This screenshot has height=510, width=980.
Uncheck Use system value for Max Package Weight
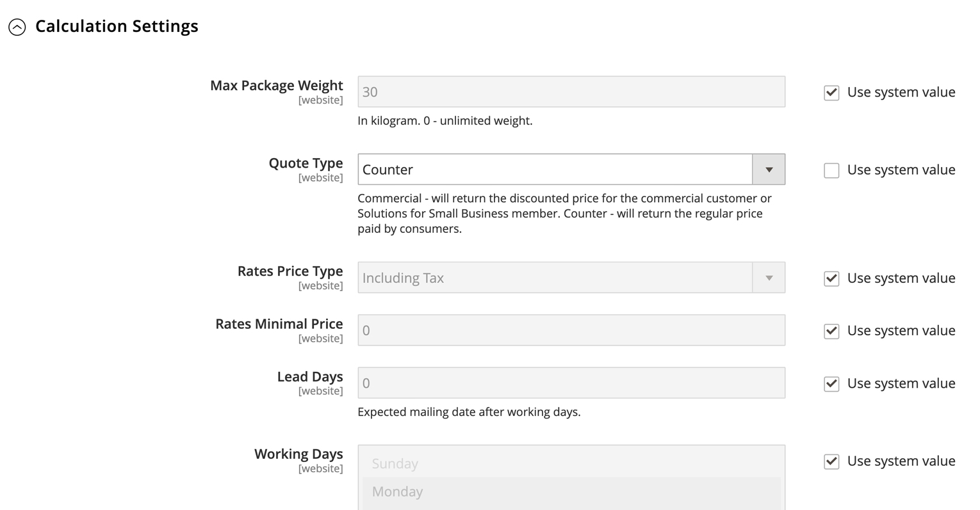click(x=831, y=93)
